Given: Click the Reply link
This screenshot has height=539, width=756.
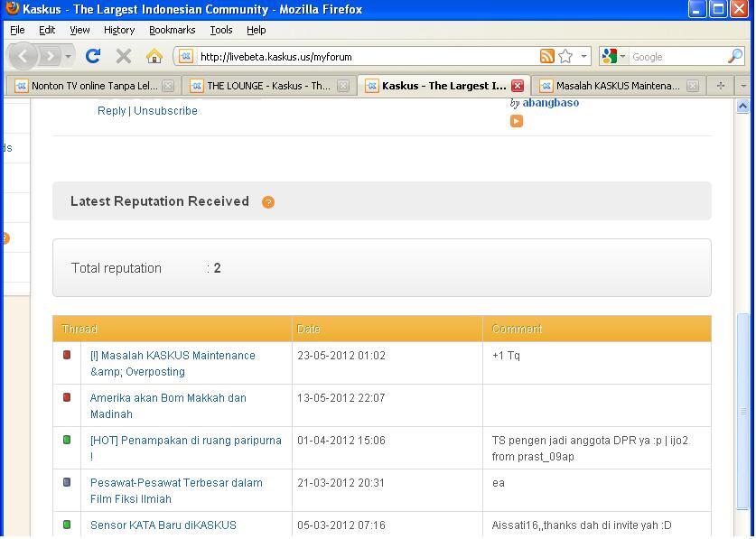Looking at the screenshot, I should [111, 111].
